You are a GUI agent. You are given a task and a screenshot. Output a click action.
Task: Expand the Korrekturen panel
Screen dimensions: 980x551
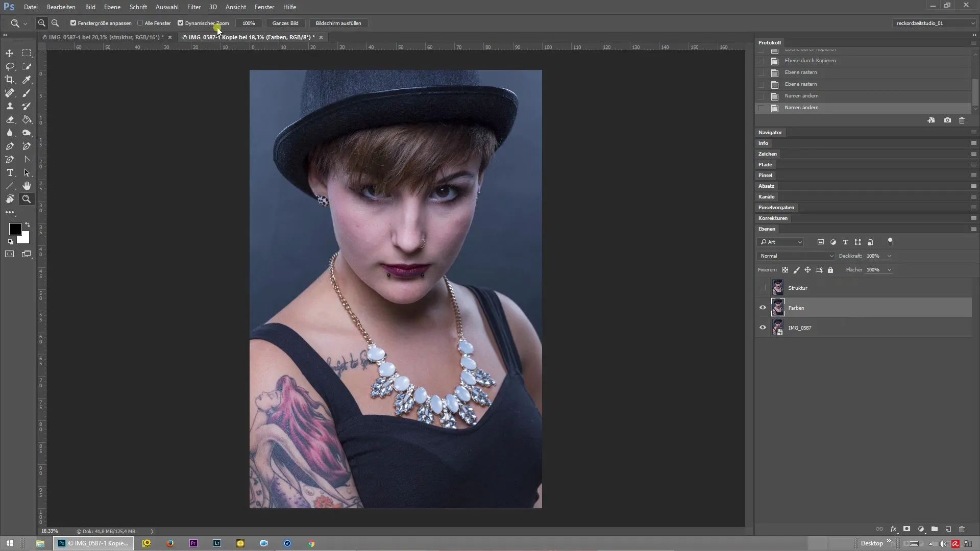click(x=773, y=218)
